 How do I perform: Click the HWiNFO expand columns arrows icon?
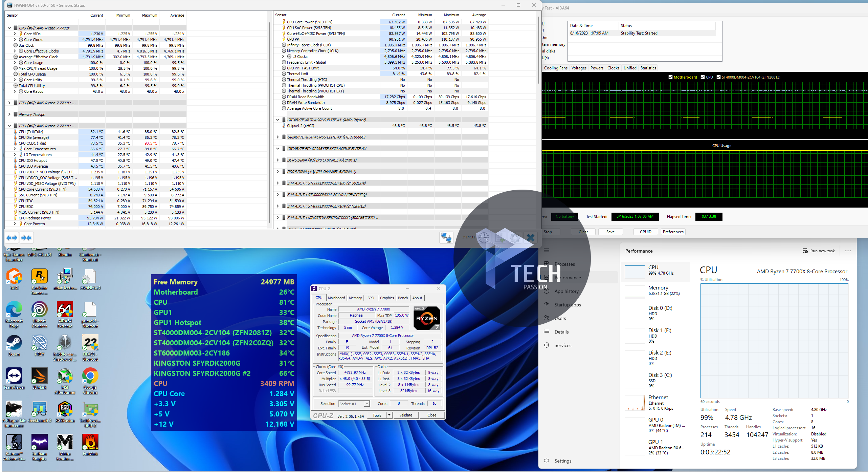click(12, 238)
